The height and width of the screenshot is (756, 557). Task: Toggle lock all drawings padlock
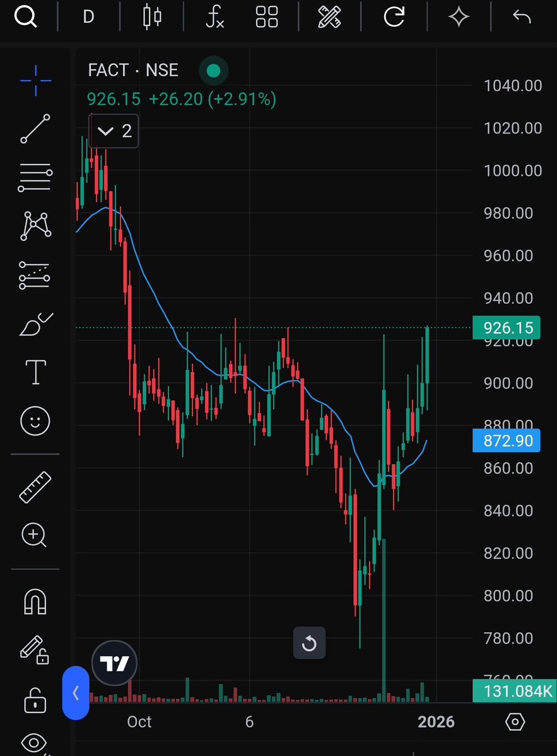coord(35,700)
